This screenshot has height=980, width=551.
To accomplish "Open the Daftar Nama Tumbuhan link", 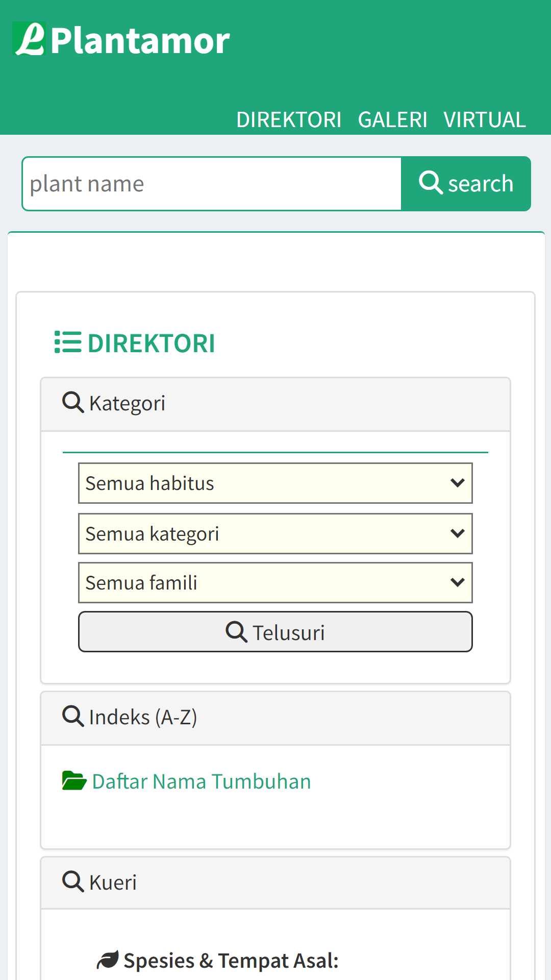I will pos(202,781).
